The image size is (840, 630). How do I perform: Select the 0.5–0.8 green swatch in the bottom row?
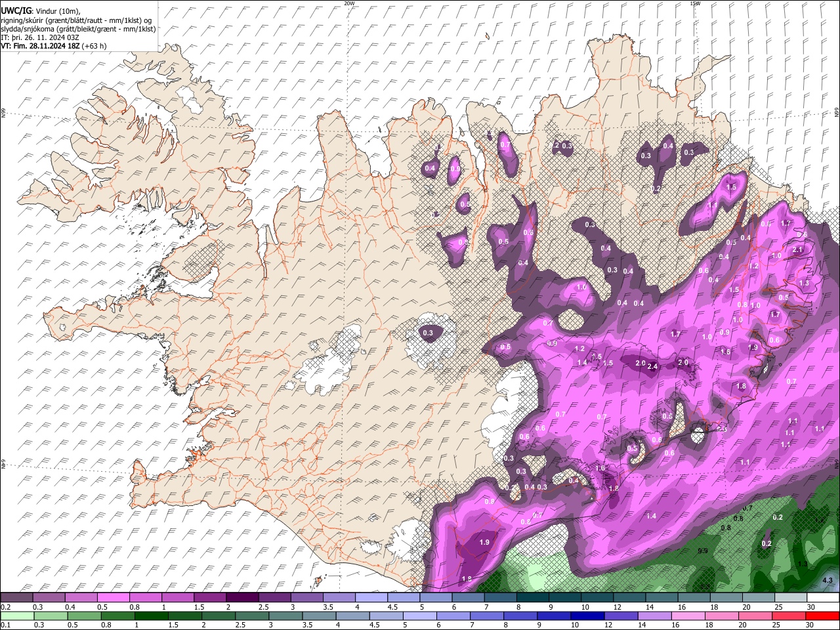pos(85,616)
